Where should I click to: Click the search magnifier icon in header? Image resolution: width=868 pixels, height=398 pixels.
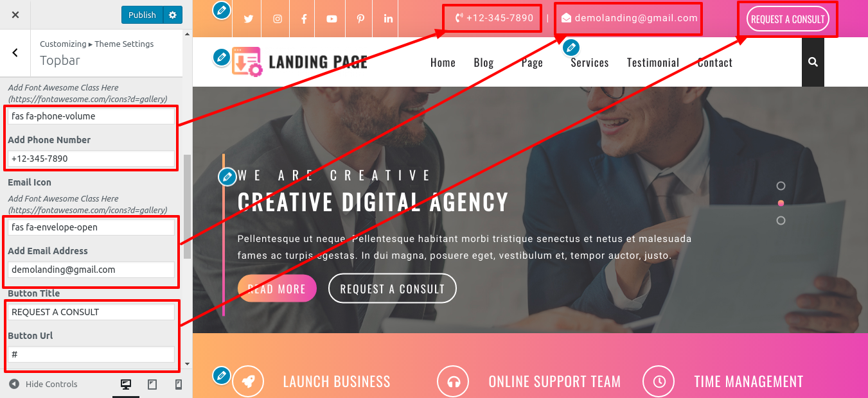coord(813,62)
